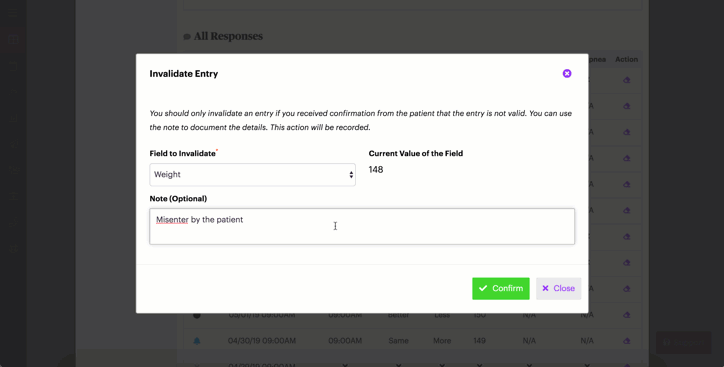
Task: Click the More cell in 04/30/19 row
Action: pos(442,341)
